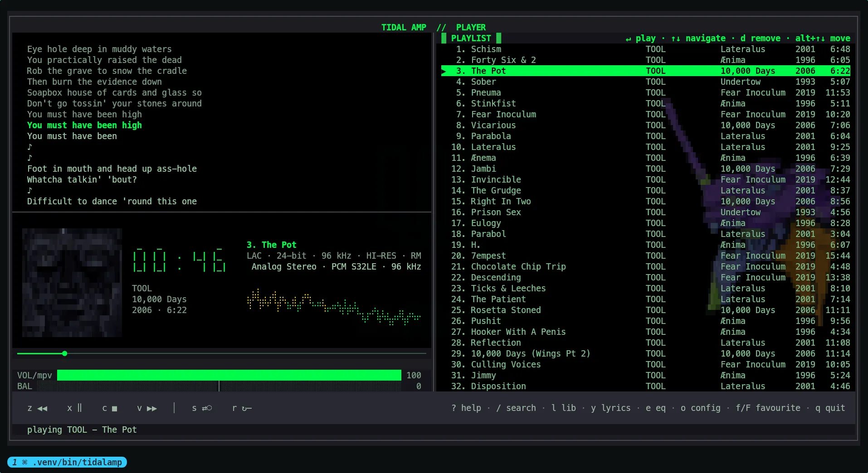Select playlist track The Patient
The width and height of the screenshot is (868, 473).
(x=646, y=299)
